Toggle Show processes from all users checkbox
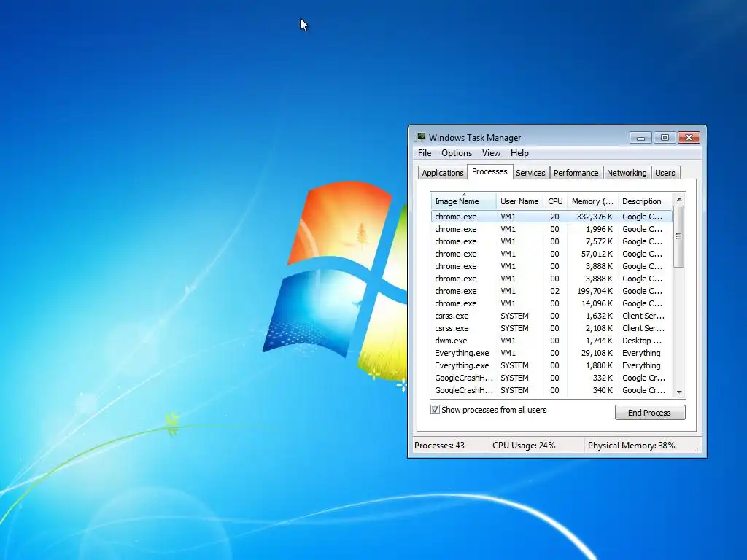The width and height of the screenshot is (747, 560). click(435, 410)
